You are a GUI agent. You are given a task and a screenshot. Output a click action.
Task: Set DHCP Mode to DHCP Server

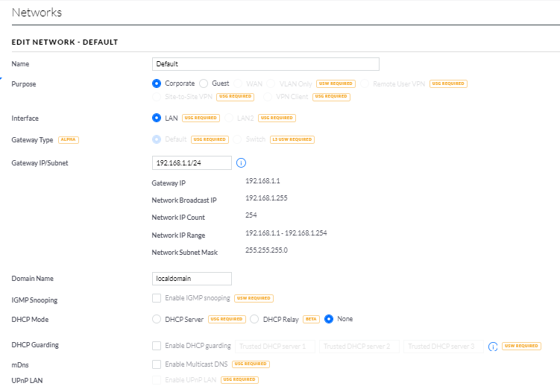(157, 319)
